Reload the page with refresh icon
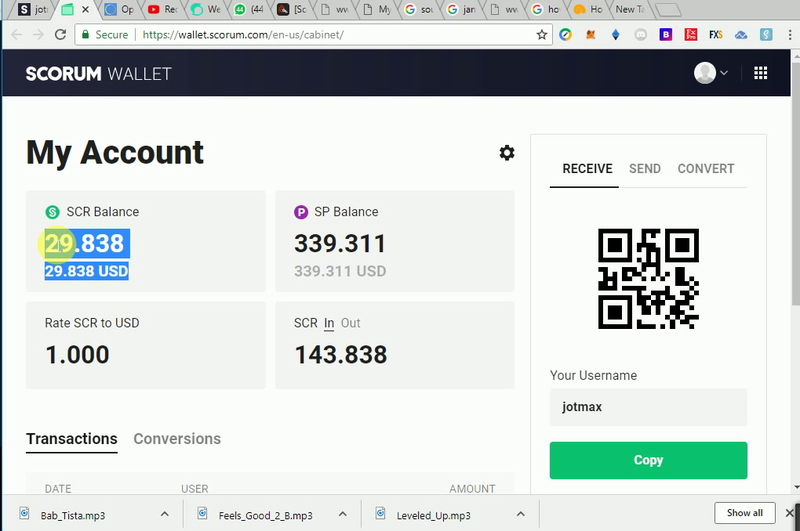This screenshot has height=531, width=800. [60, 35]
